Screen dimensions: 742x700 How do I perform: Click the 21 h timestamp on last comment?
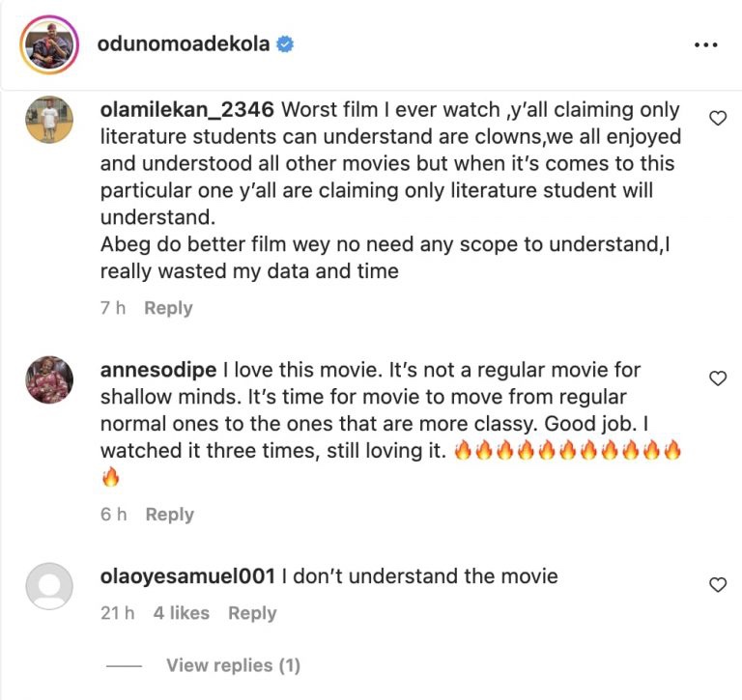[117, 613]
